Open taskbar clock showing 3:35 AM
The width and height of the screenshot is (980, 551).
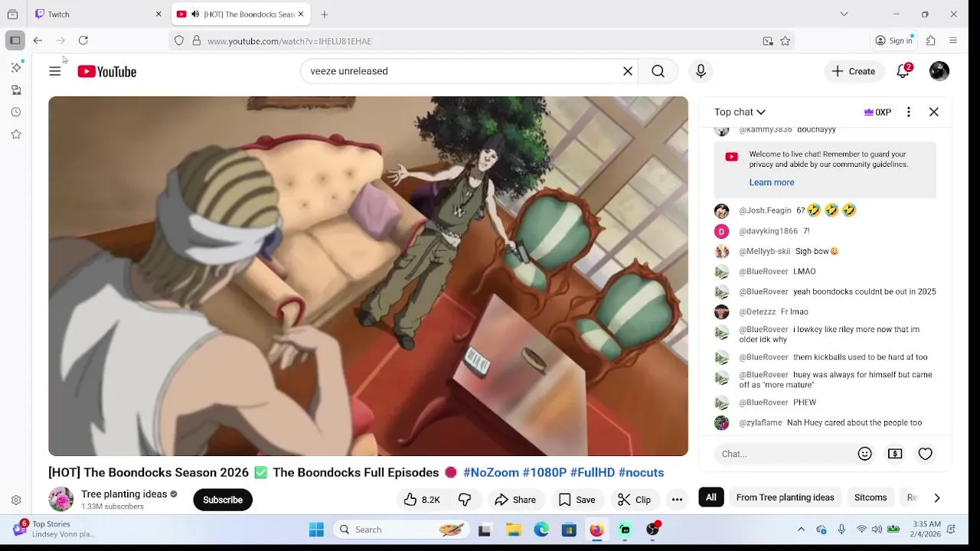[926, 529]
